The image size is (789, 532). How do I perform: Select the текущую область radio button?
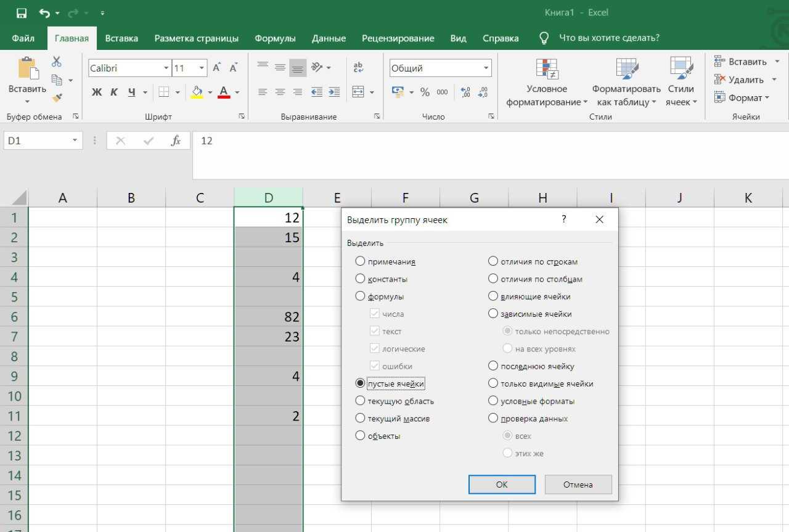[360, 401]
